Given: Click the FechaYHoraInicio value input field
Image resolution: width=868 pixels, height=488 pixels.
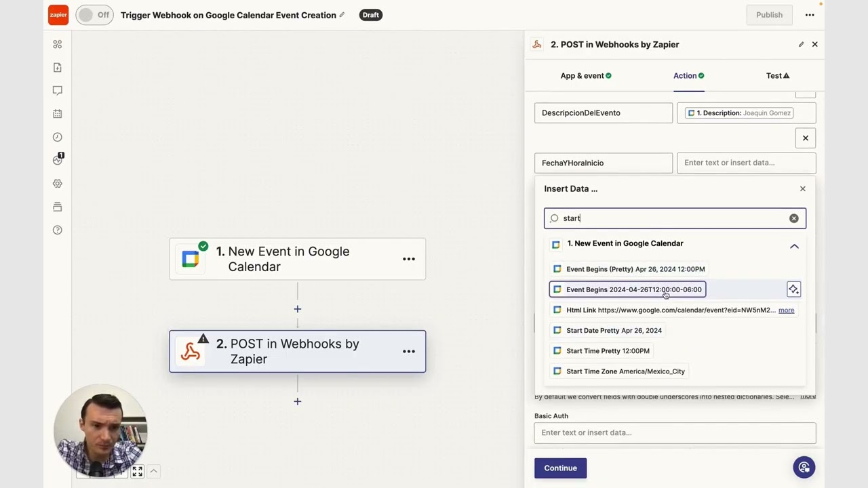Looking at the screenshot, I should 746,163.
